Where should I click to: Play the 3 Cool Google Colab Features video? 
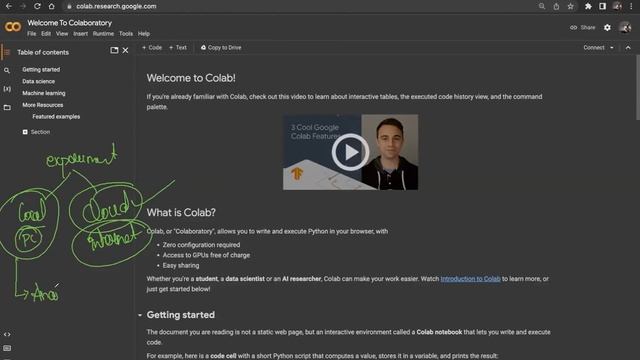coord(350,152)
